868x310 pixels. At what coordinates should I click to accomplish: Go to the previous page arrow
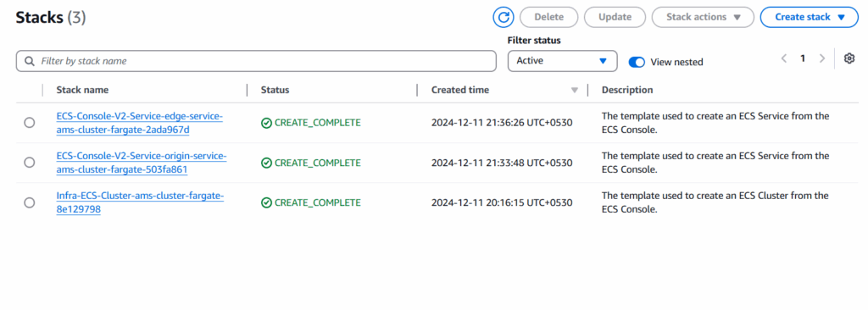tap(783, 58)
